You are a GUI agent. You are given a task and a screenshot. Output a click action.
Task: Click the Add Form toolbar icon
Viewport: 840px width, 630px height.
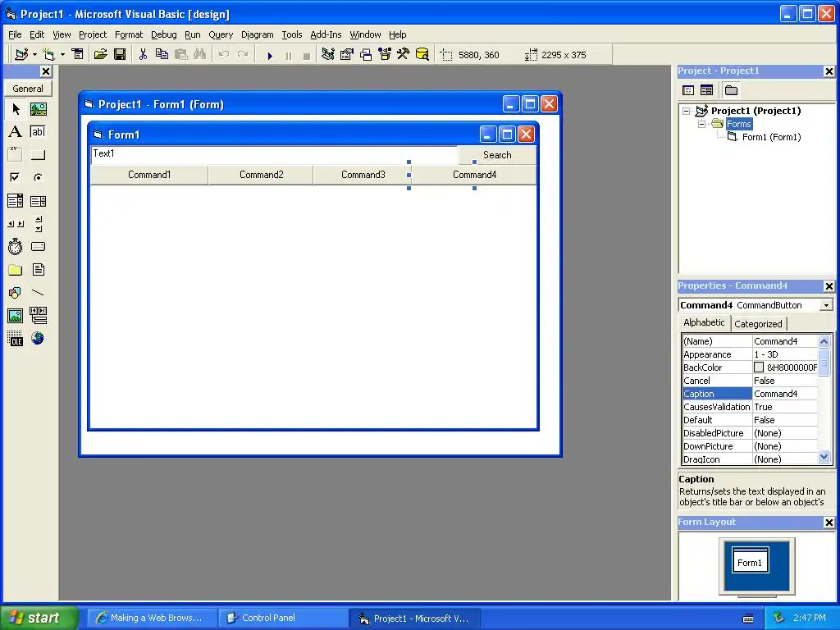point(48,55)
